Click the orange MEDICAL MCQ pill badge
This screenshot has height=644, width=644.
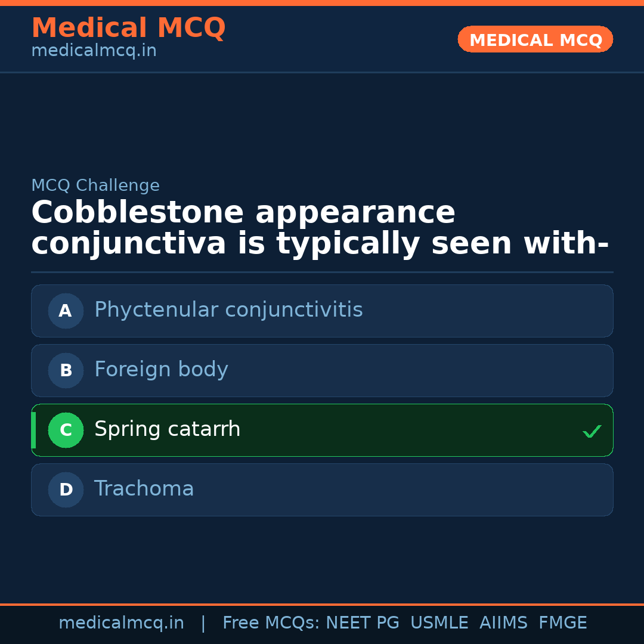[x=535, y=40]
